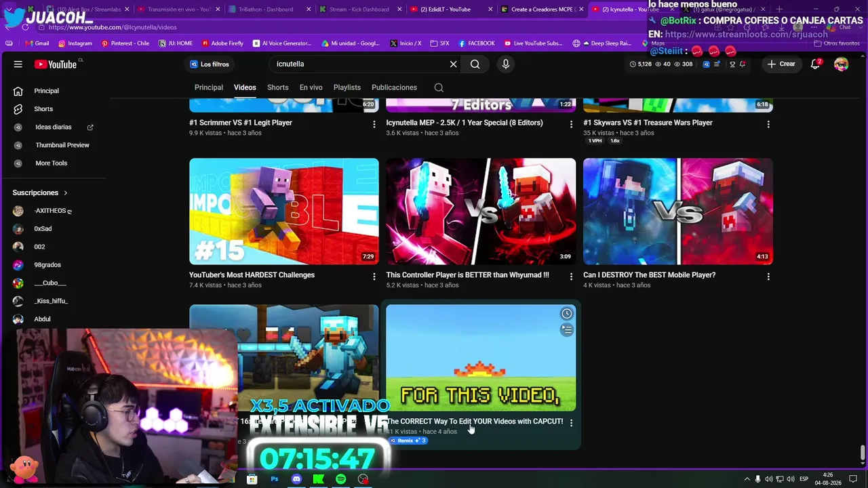868x488 pixels.
Task: Click the Crear button
Action: [781, 64]
